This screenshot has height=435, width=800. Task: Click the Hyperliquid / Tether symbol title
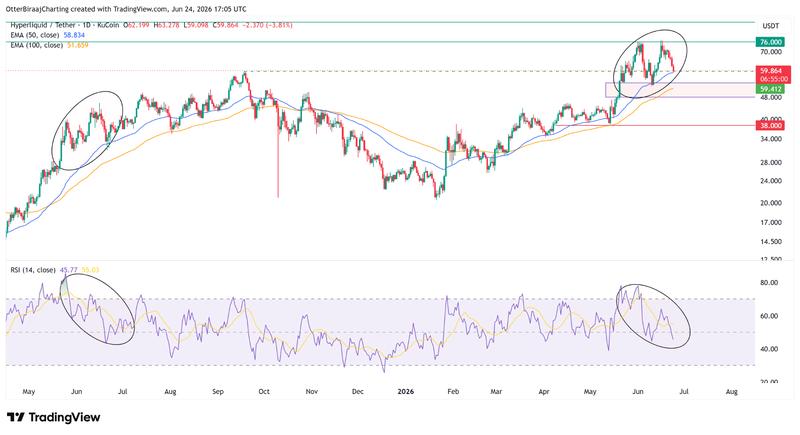click(42, 24)
